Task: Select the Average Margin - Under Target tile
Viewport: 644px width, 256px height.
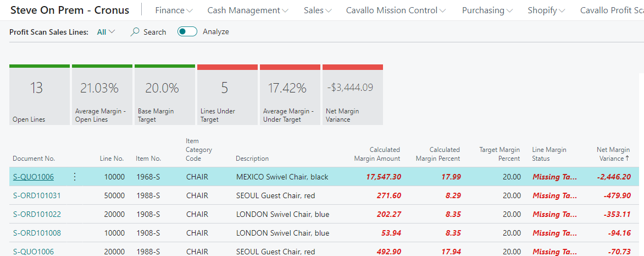Action: 290,95
